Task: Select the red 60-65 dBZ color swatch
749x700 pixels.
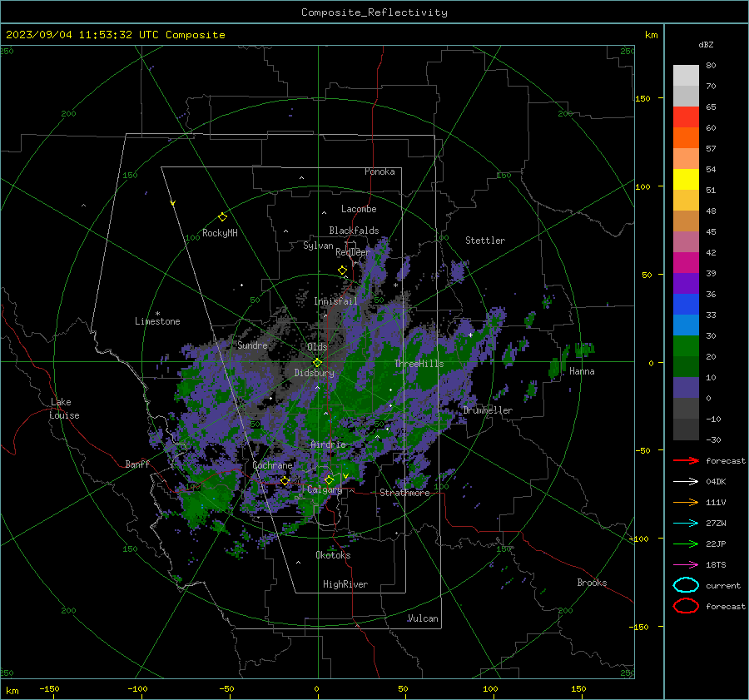Action: click(686, 117)
